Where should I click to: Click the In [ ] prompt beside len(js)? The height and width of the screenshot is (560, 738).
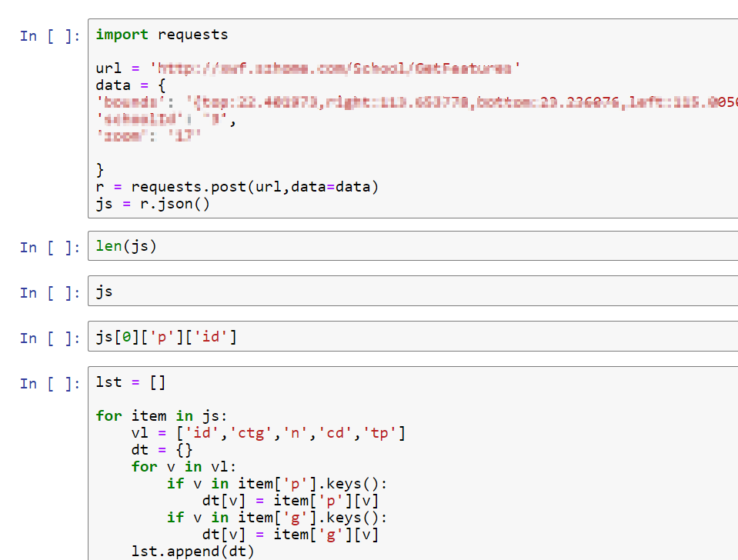point(50,248)
